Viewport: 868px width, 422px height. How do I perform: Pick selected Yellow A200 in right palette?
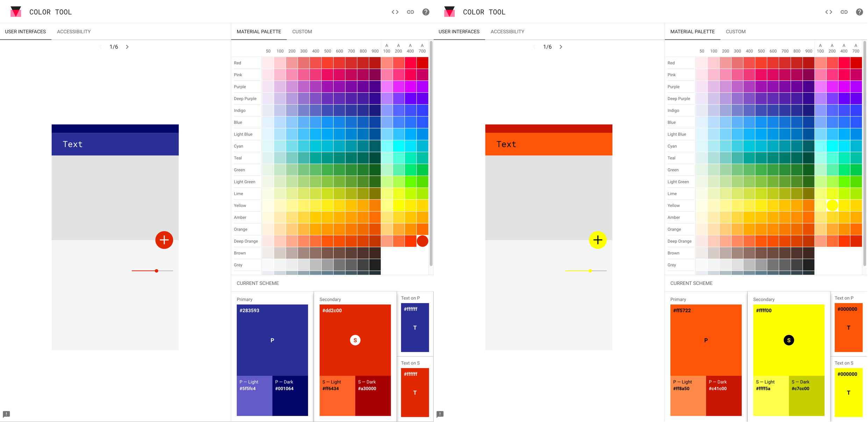pyautogui.click(x=832, y=206)
